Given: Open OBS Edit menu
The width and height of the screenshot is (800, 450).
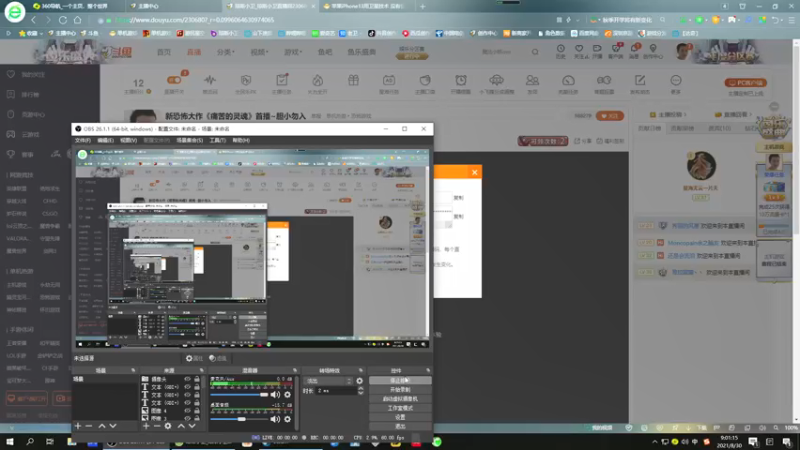Looking at the screenshot, I should coord(105,140).
